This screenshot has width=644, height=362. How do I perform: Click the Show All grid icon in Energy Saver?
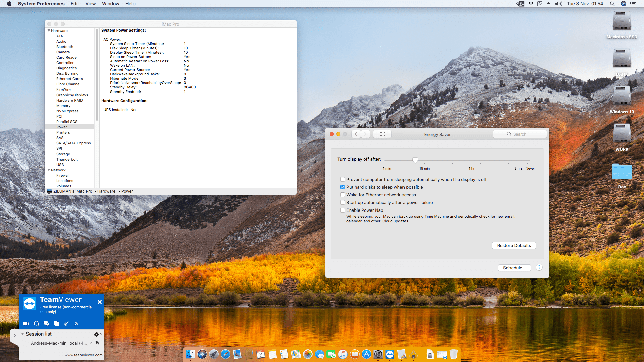pyautogui.click(x=382, y=134)
